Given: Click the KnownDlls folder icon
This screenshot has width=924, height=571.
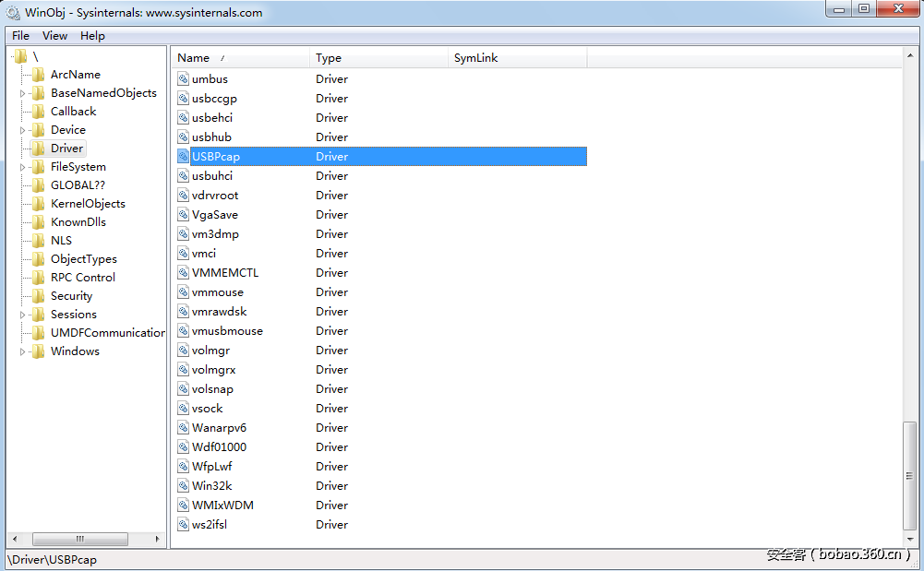Looking at the screenshot, I should tap(38, 222).
